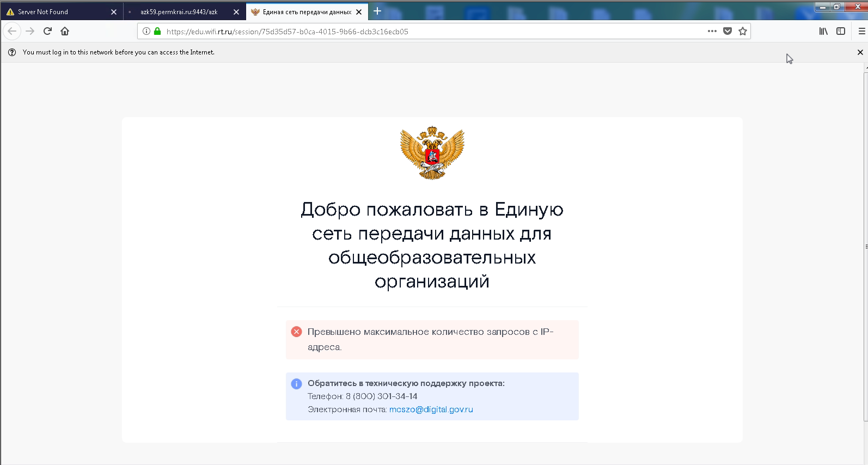Close the Единая сеть передачи данных tab

(x=358, y=11)
